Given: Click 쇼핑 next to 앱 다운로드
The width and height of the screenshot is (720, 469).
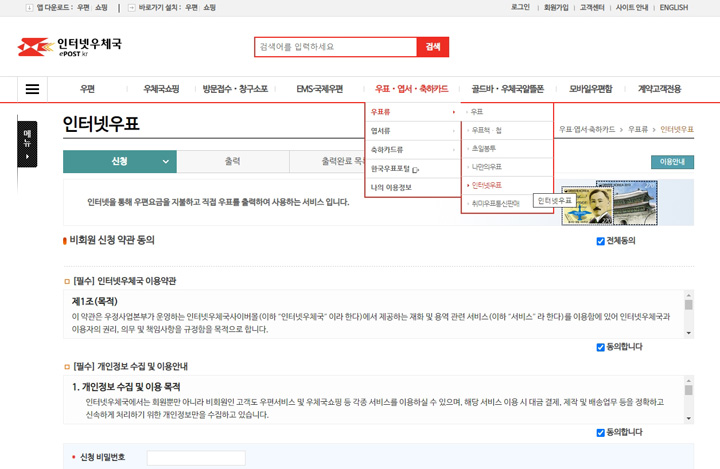Looking at the screenshot, I should [101, 7].
